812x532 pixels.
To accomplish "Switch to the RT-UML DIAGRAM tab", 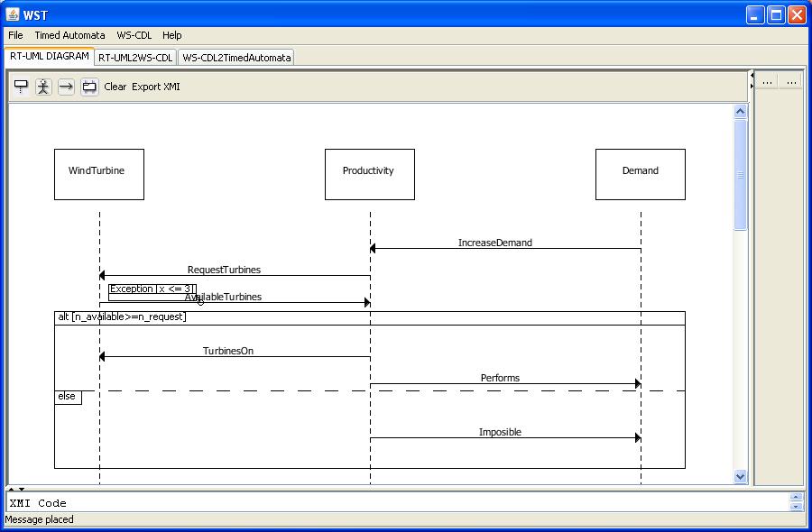I will click(50, 57).
